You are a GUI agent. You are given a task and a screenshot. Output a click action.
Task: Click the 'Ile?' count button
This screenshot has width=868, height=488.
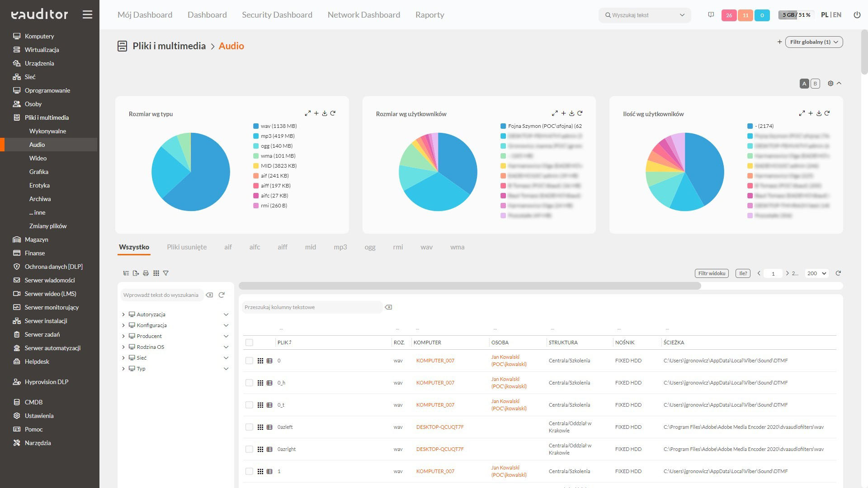(743, 273)
